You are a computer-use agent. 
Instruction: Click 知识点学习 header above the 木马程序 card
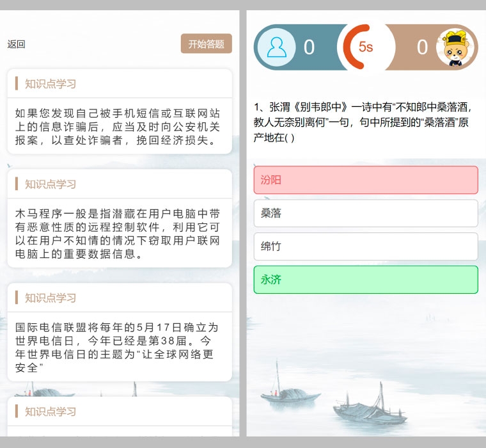click(x=51, y=184)
